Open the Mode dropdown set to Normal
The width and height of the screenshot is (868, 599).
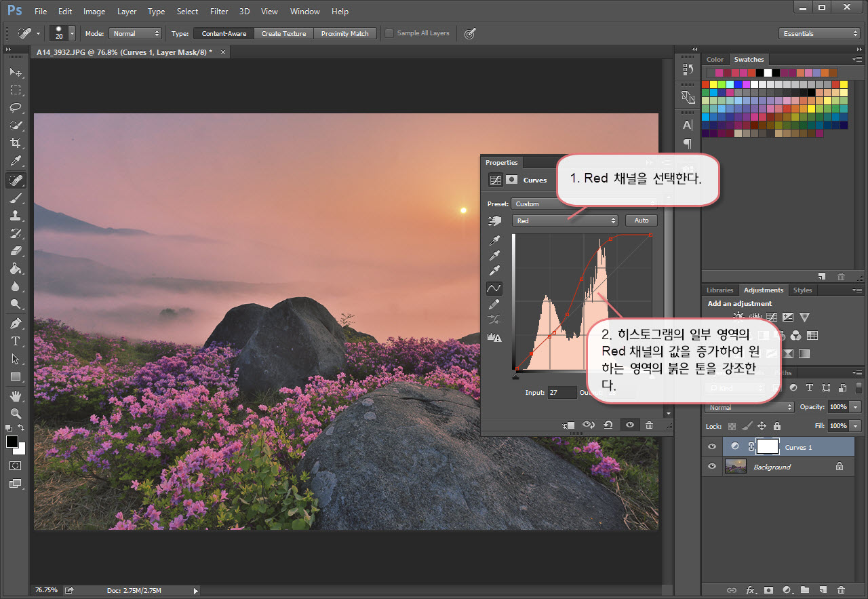pos(136,33)
